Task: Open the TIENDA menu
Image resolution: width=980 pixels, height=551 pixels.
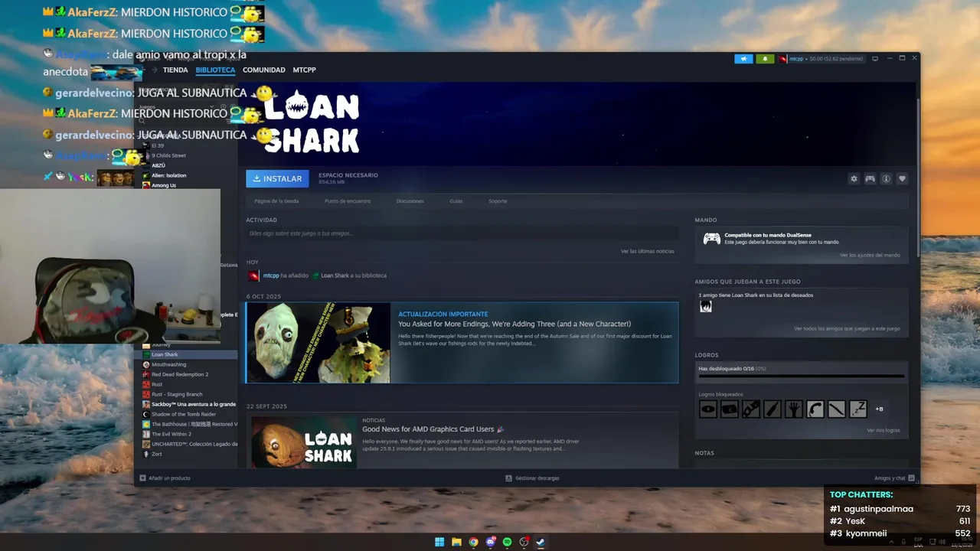Action: pos(175,70)
